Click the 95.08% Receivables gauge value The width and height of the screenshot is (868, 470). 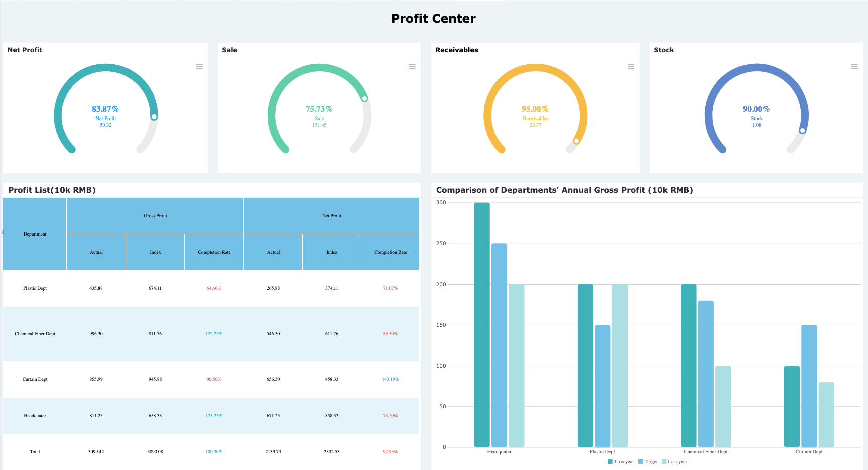click(535, 109)
